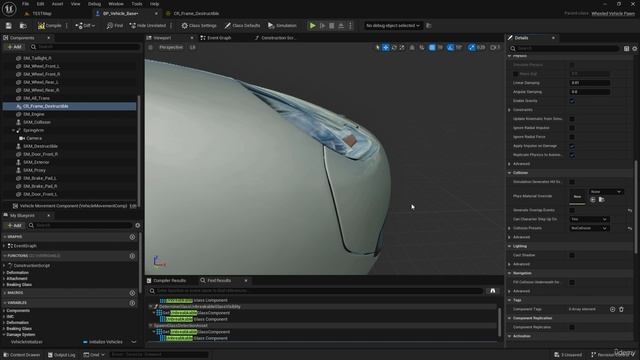Switch to Construction Script tab
The width and height of the screenshot is (640, 360).
pyautogui.click(x=275, y=38)
